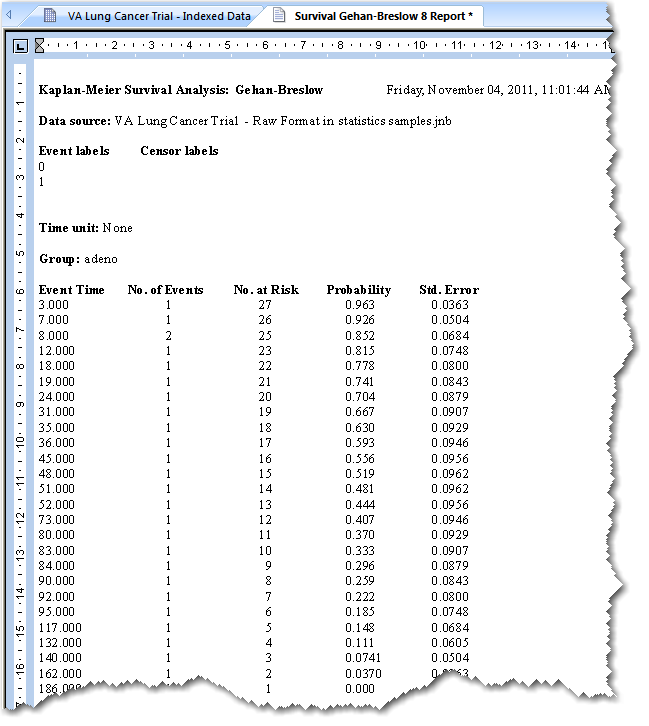
Task: Click the Censor labels heading
Action: (x=179, y=151)
